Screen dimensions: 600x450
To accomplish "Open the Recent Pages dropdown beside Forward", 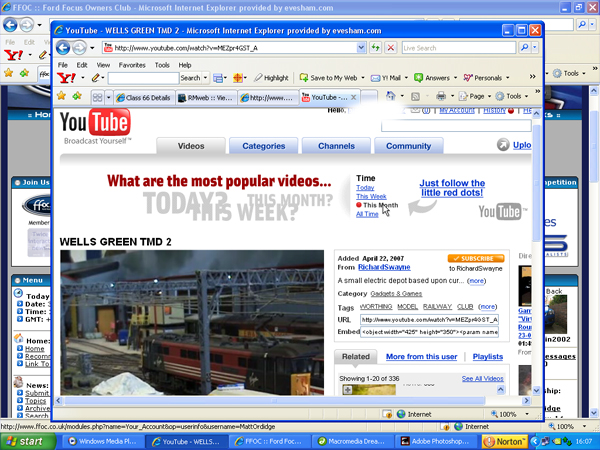I will tap(92, 48).
